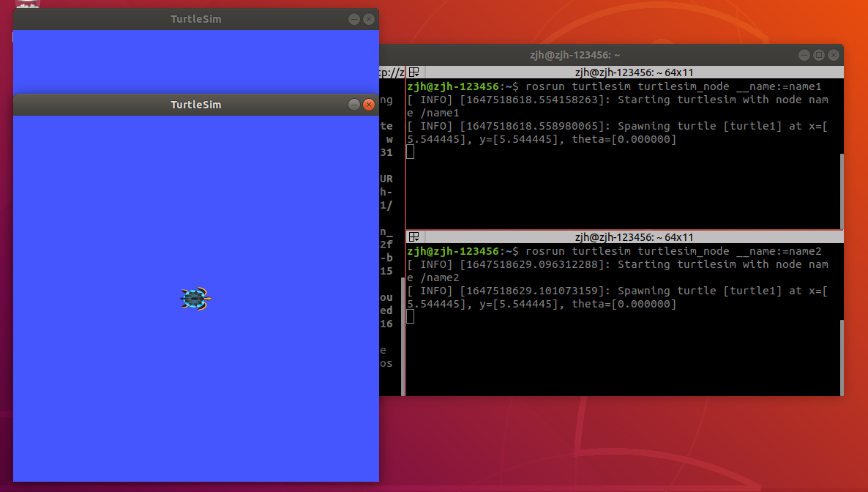The height and width of the screenshot is (492, 868).
Task: Click the back TurtleSim window title bar
Action: pyautogui.click(x=196, y=19)
